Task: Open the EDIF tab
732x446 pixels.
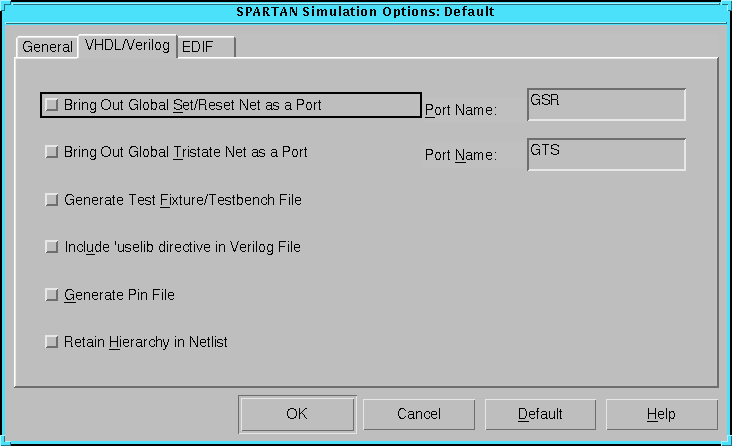Action: coord(206,47)
